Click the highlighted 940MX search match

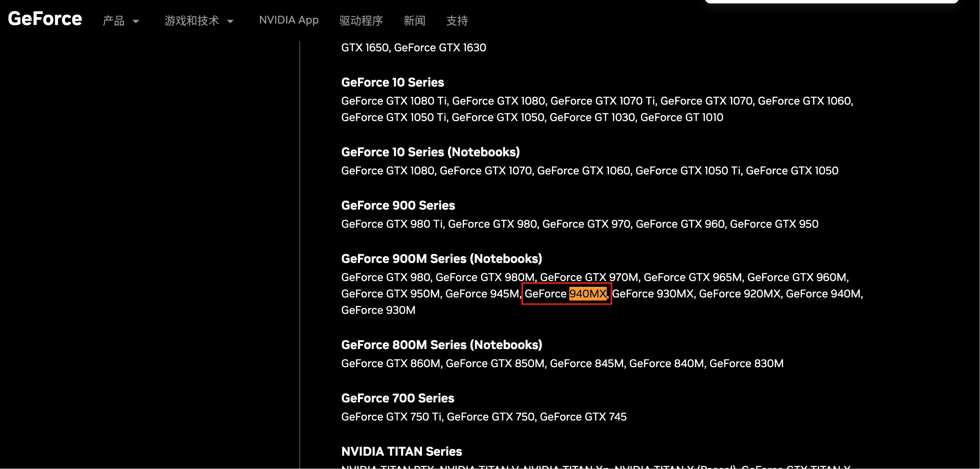coord(588,294)
